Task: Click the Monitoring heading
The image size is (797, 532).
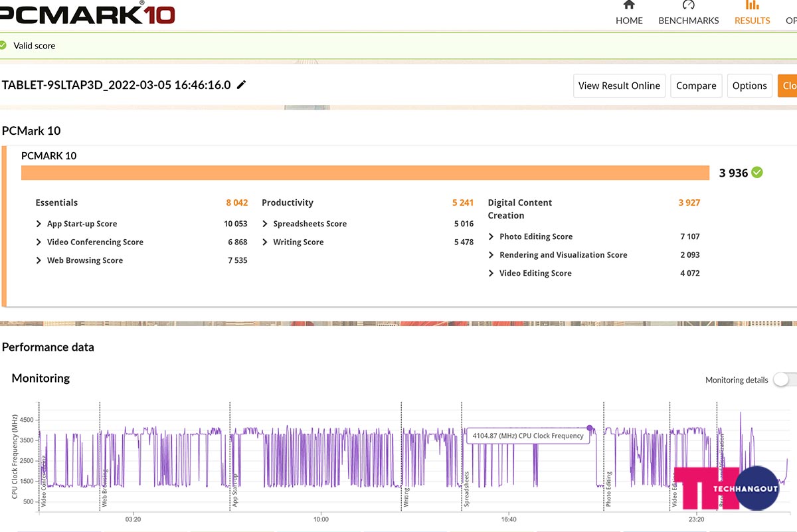Action: click(x=41, y=378)
